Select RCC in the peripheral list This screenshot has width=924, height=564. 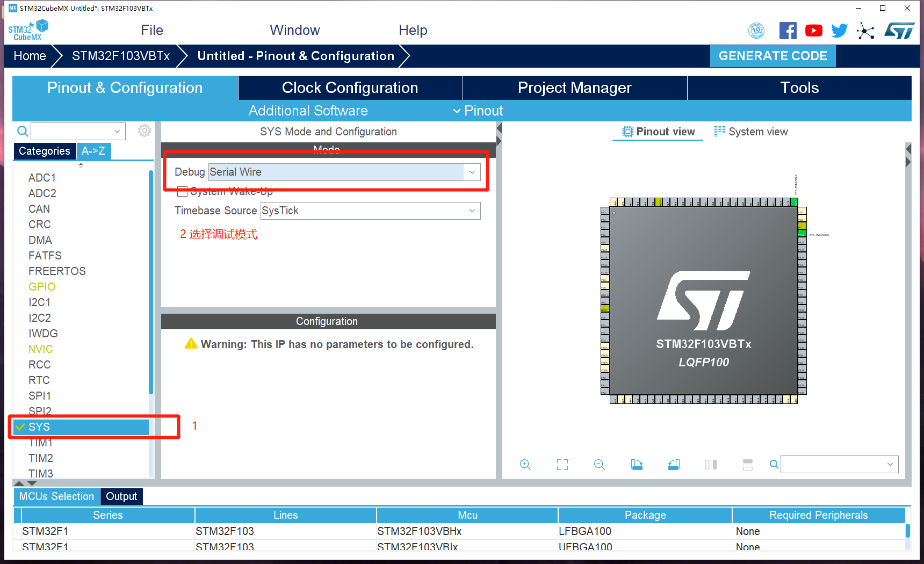(x=40, y=365)
